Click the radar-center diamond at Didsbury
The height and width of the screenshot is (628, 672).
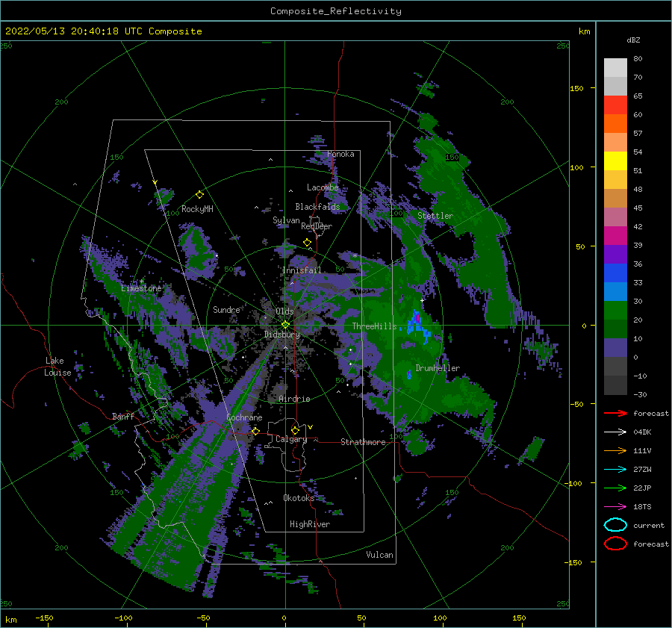coord(285,325)
